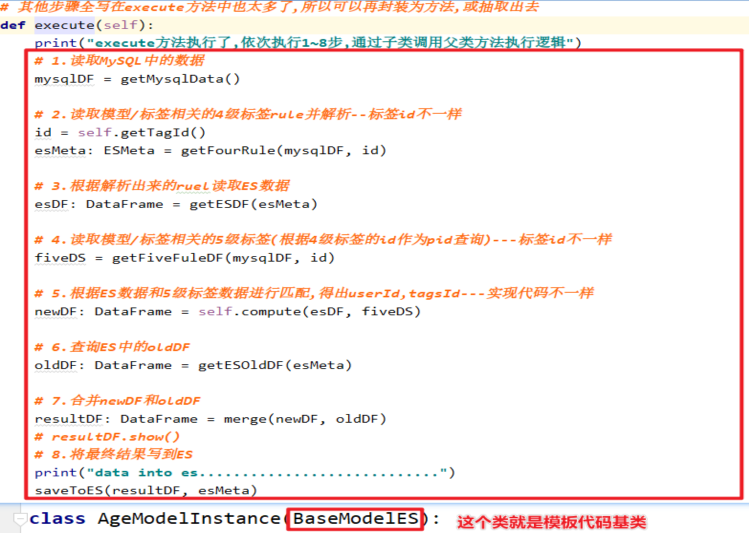Place cursor on 'mysqlDF = getMysqlData()' line
Screen dimensions: 749x533
(x=137, y=79)
